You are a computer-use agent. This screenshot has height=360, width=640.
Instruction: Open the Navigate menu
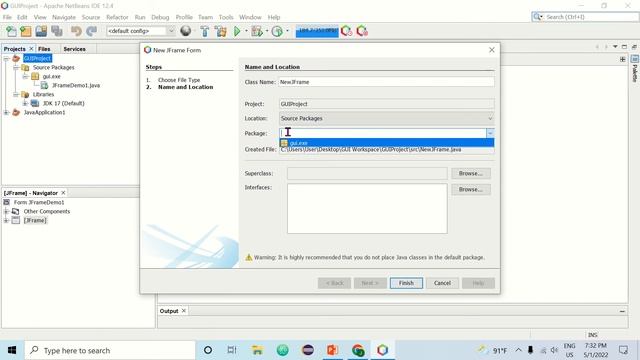pyautogui.click(x=64, y=17)
